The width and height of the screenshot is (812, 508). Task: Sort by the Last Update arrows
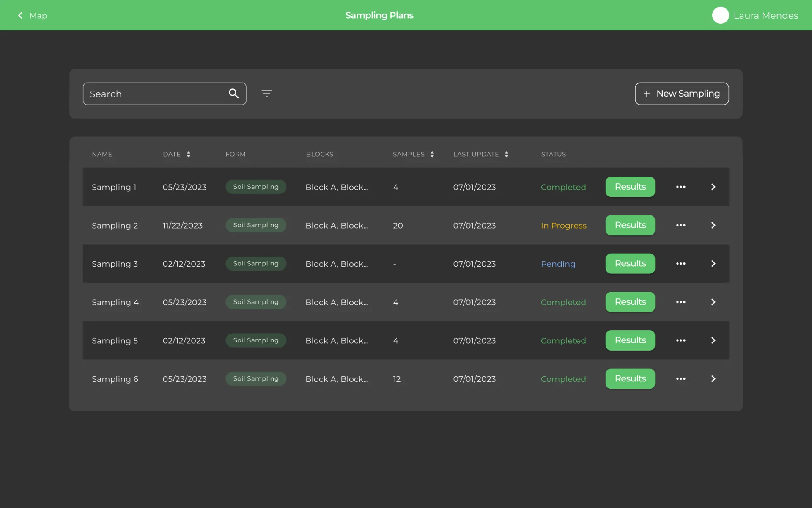tap(507, 154)
